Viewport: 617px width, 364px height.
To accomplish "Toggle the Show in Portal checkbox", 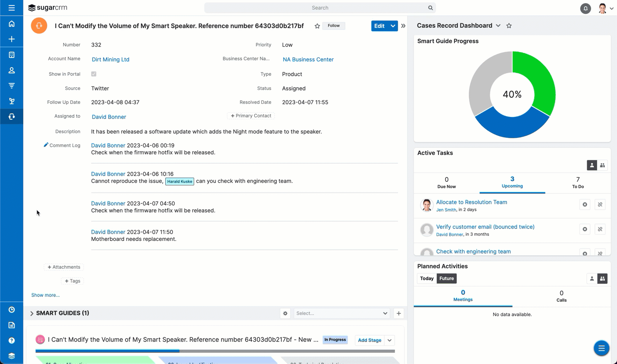I will 94,74.
